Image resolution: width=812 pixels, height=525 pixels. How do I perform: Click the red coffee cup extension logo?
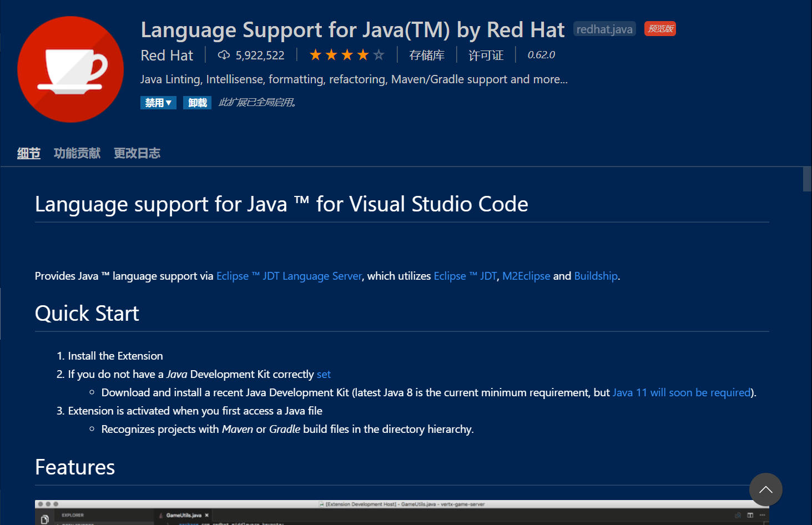70,69
